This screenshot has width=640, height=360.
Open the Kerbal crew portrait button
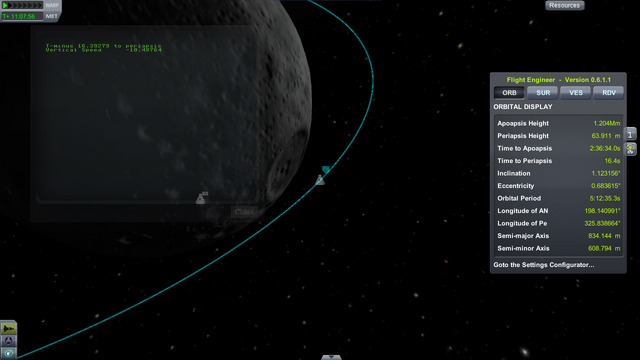click(631, 149)
